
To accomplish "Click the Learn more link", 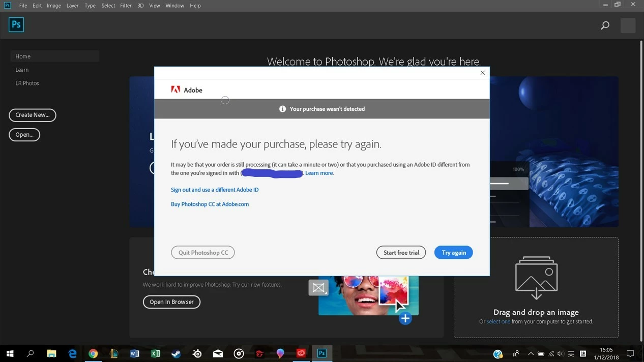I will pos(319,173).
